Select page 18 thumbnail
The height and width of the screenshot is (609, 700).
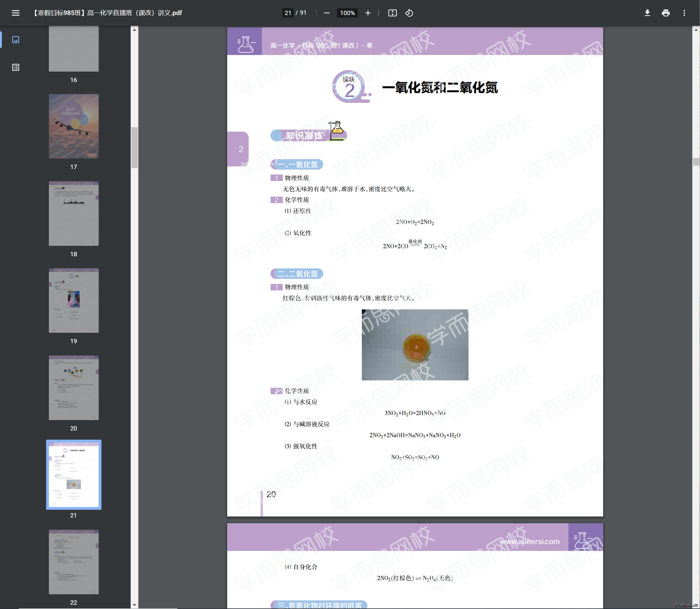pos(74,214)
